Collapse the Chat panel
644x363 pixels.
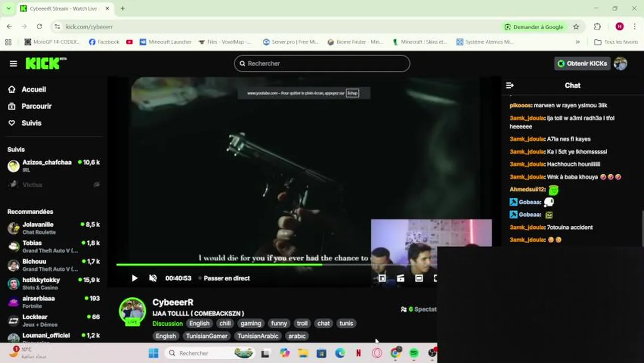509,85
